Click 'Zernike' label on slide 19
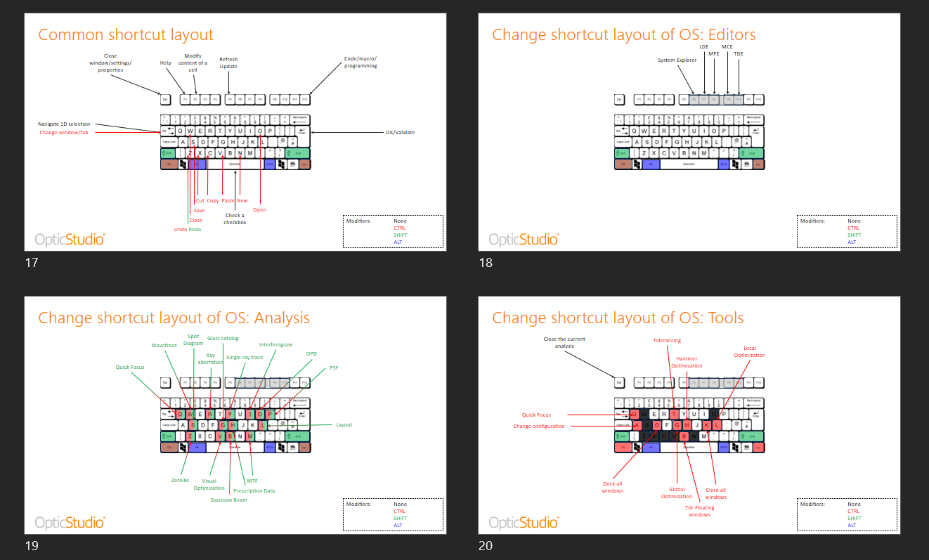This screenshot has height=560, width=929. tap(181, 480)
